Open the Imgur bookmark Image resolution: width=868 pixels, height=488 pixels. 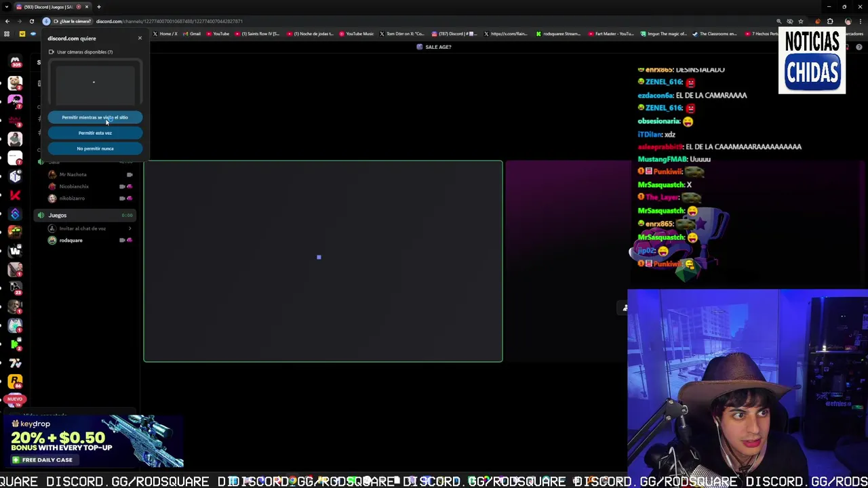click(x=664, y=34)
